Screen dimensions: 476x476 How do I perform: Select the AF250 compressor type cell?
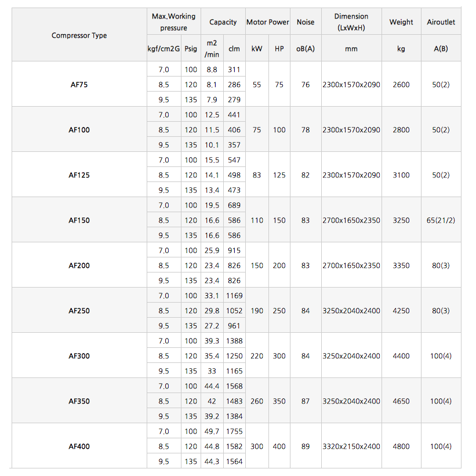click(79, 311)
